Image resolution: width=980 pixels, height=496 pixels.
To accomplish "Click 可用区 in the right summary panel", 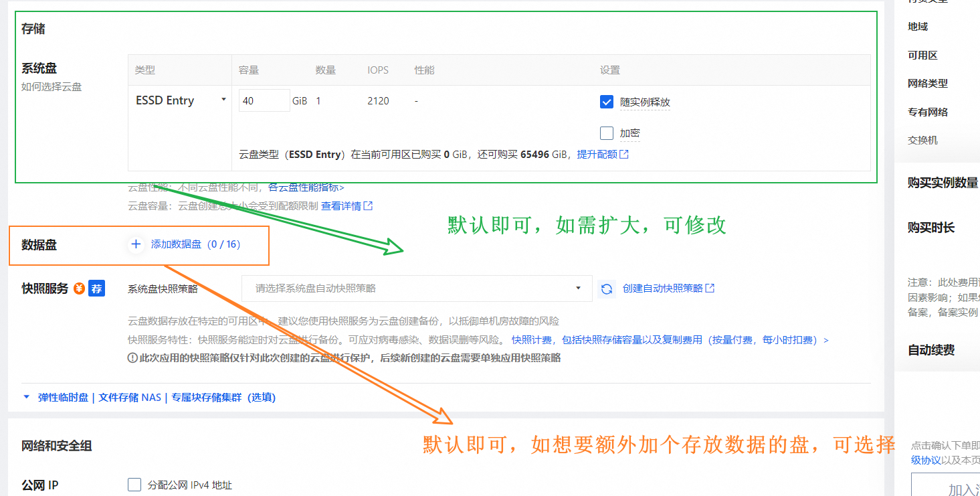I will (922, 56).
